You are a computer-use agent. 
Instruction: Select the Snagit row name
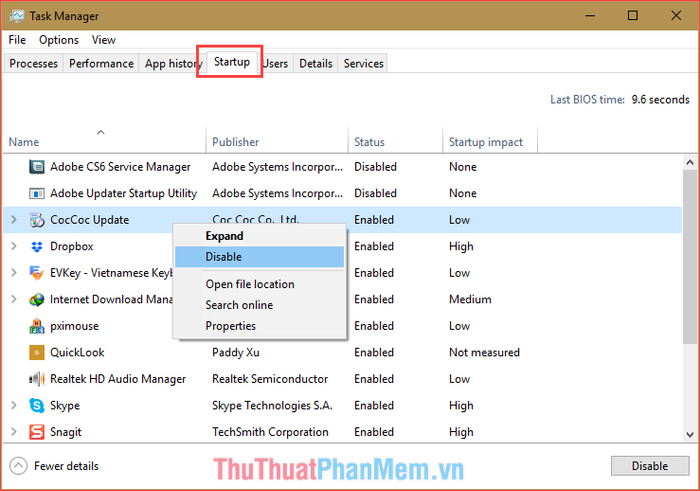(x=66, y=432)
